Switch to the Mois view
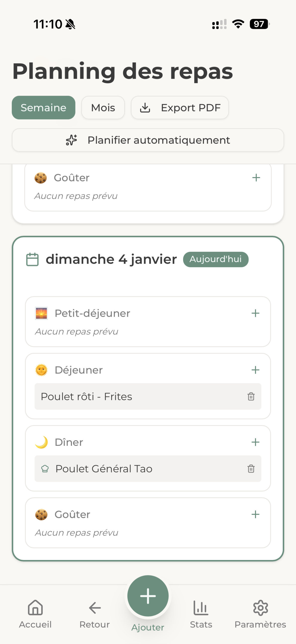This screenshot has height=644, width=296. pos(103,108)
